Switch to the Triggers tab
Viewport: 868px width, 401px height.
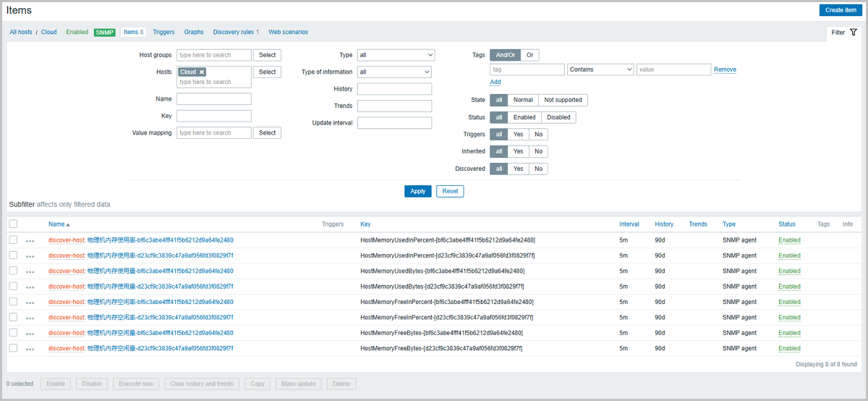[x=163, y=32]
